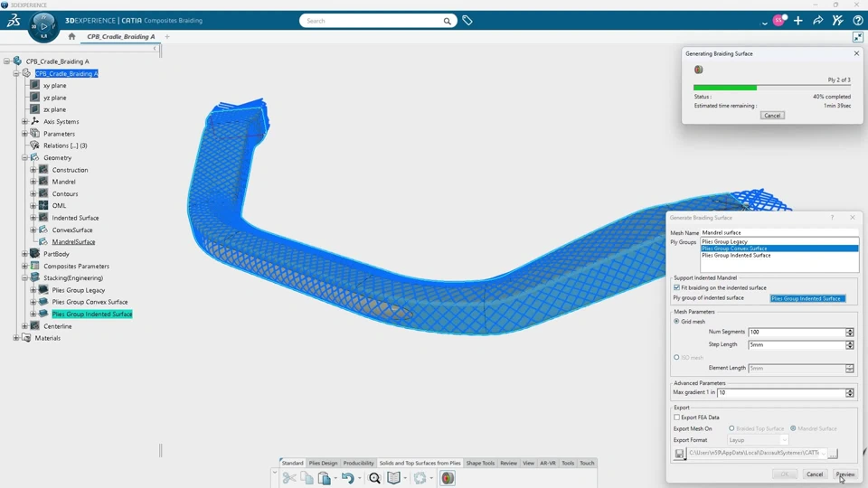Click the 3DS compass logo icon
This screenshot has height=488, width=868.
click(x=14, y=21)
